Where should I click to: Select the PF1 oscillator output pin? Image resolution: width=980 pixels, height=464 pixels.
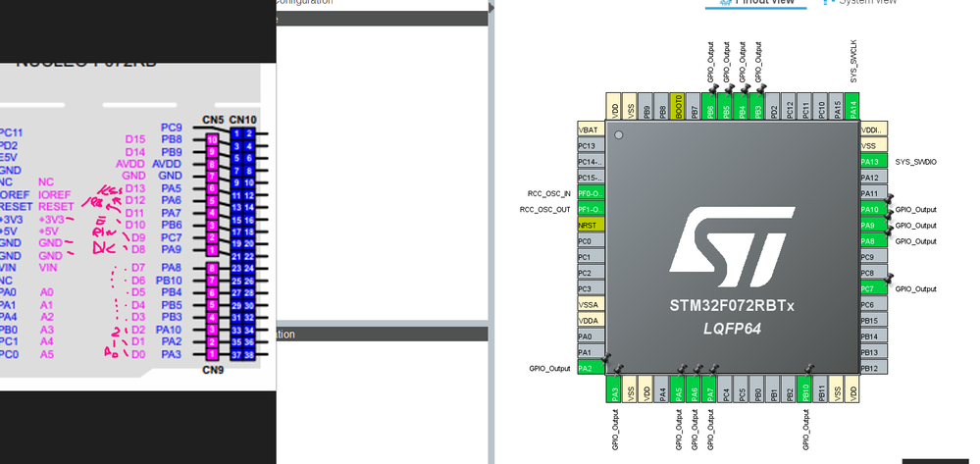pyautogui.click(x=591, y=209)
